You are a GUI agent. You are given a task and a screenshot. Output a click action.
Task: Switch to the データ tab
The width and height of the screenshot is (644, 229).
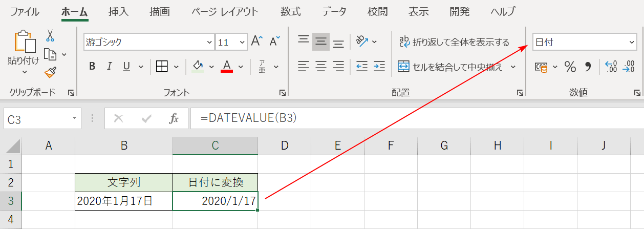334,11
